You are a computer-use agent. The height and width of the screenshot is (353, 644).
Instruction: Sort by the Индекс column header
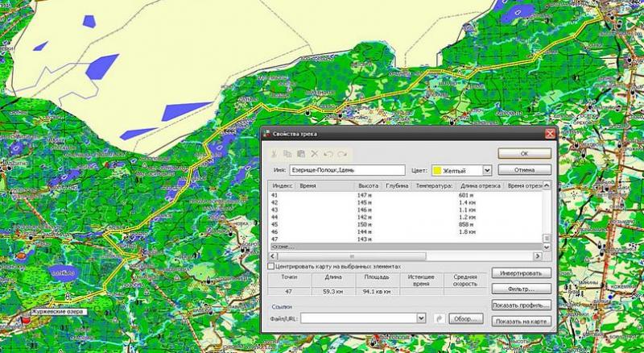coord(283,186)
